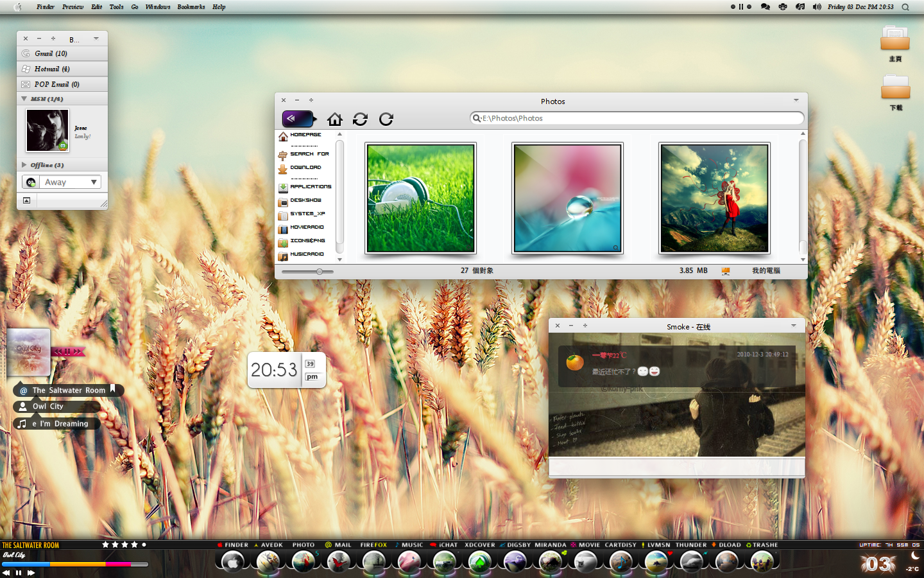924x578 pixels.
Task: Select Gmail (10) account
Action: coord(62,53)
